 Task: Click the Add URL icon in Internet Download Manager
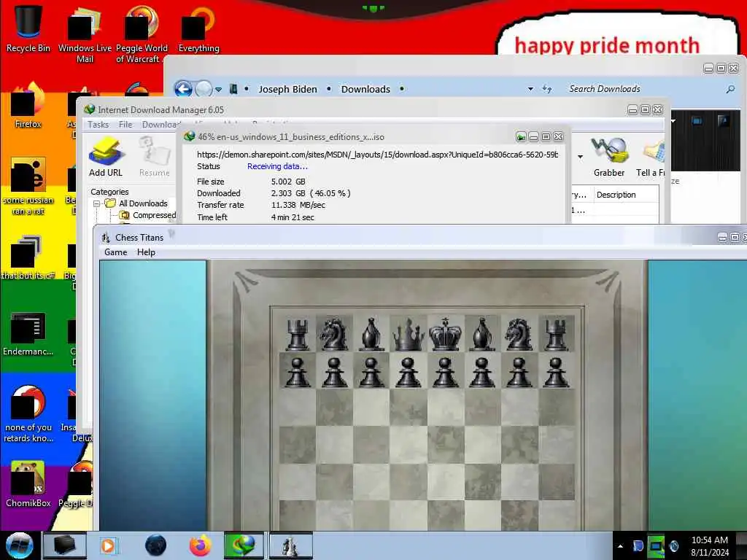[x=106, y=157]
